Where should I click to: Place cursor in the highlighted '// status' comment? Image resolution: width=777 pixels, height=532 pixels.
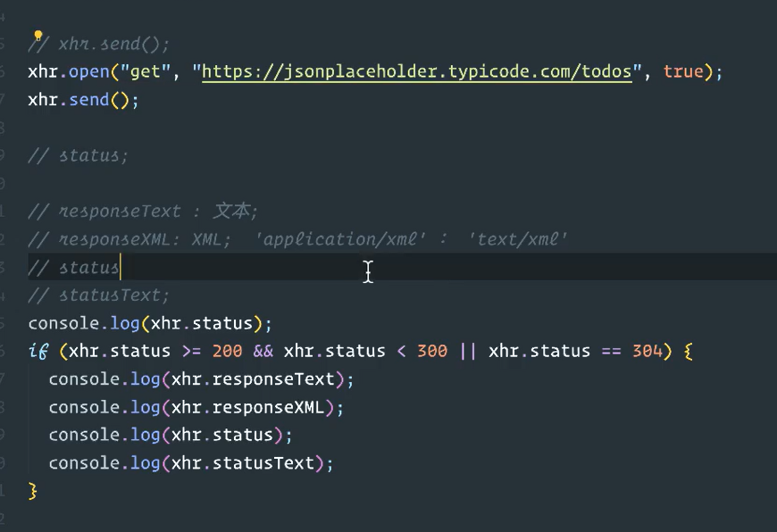[74, 268]
